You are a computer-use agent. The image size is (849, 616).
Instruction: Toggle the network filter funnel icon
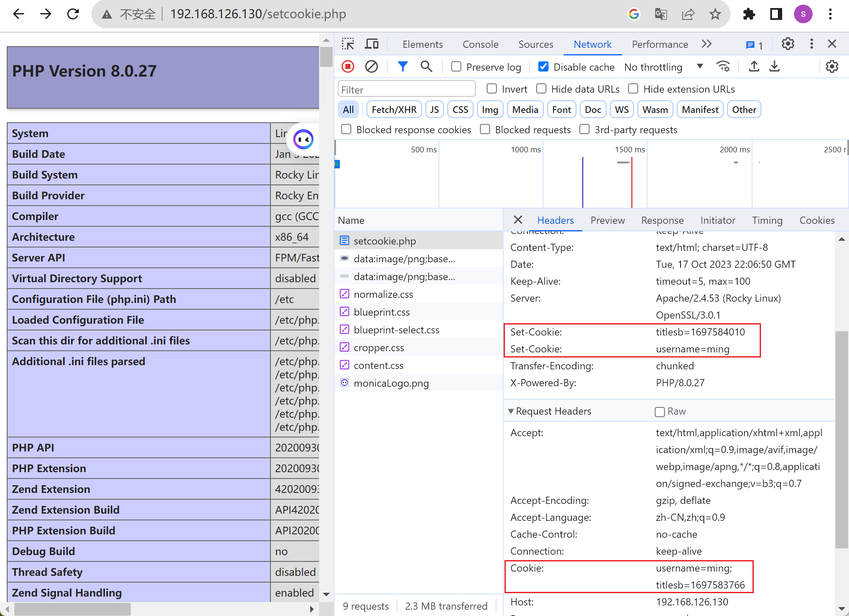tap(402, 66)
